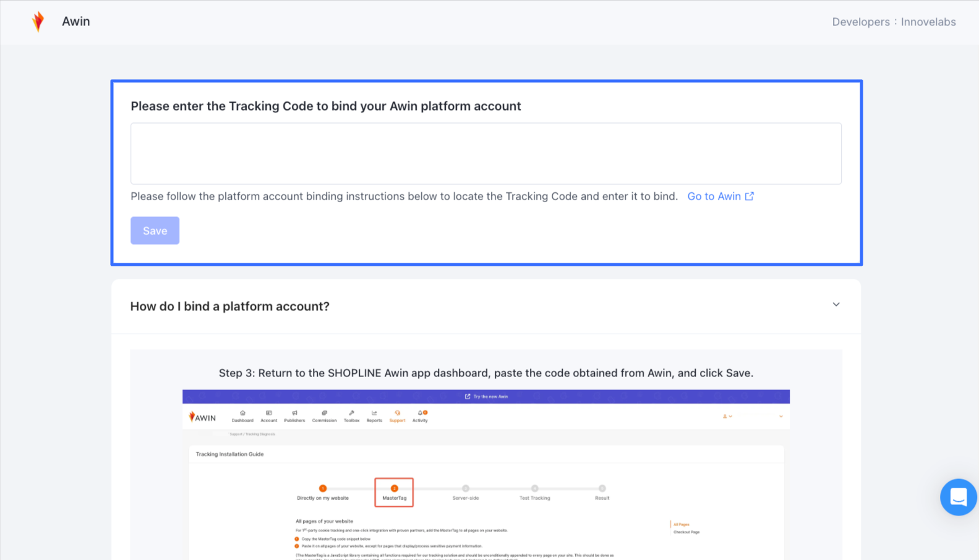Click the Awin app name in header
This screenshot has height=560, width=979.
(76, 22)
